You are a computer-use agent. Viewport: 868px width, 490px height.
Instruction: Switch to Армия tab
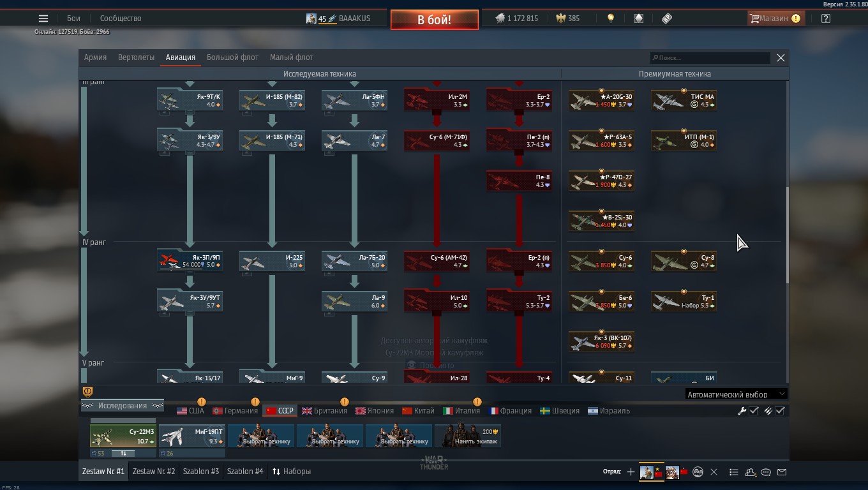pyautogui.click(x=95, y=57)
